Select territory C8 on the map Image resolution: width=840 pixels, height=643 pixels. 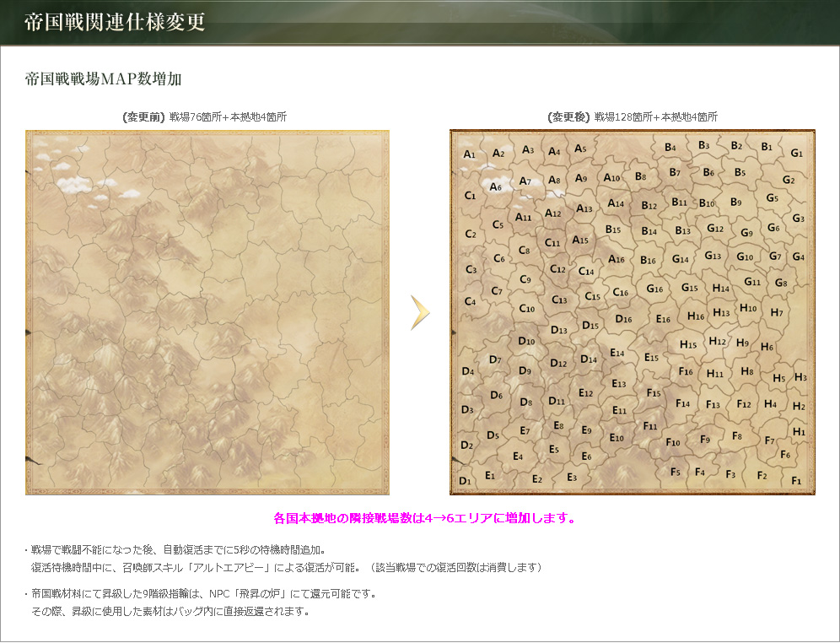[524, 250]
